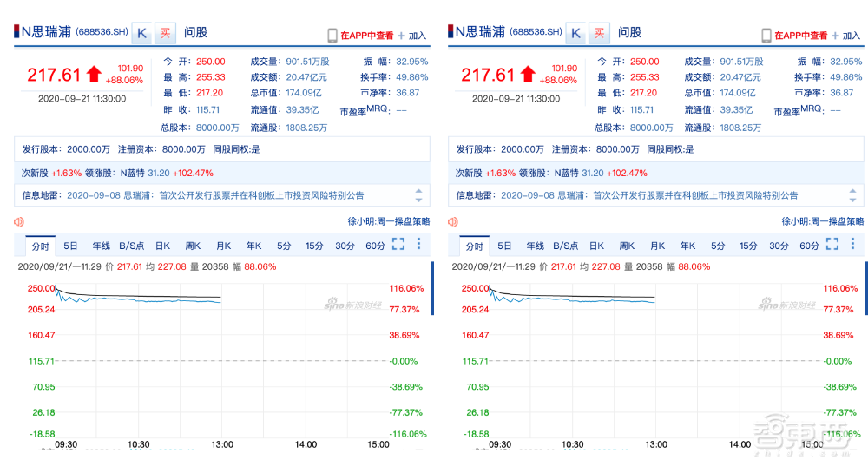Open the three-dot menu in the right chart
868x473 pixels.
852,244
